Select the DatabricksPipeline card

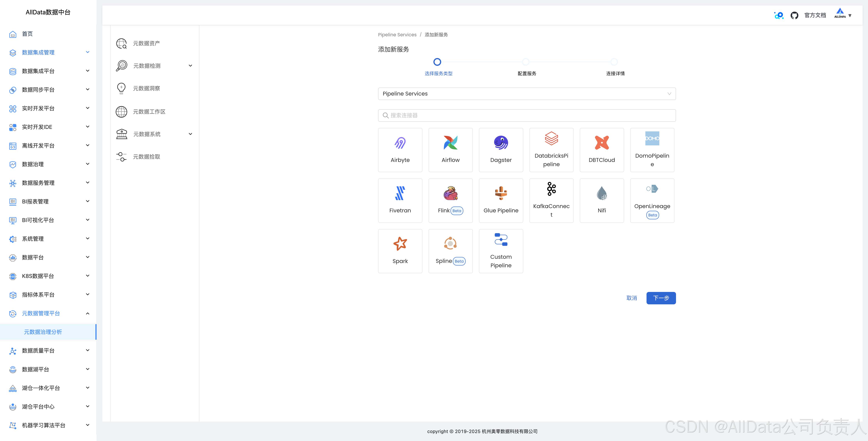click(551, 150)
